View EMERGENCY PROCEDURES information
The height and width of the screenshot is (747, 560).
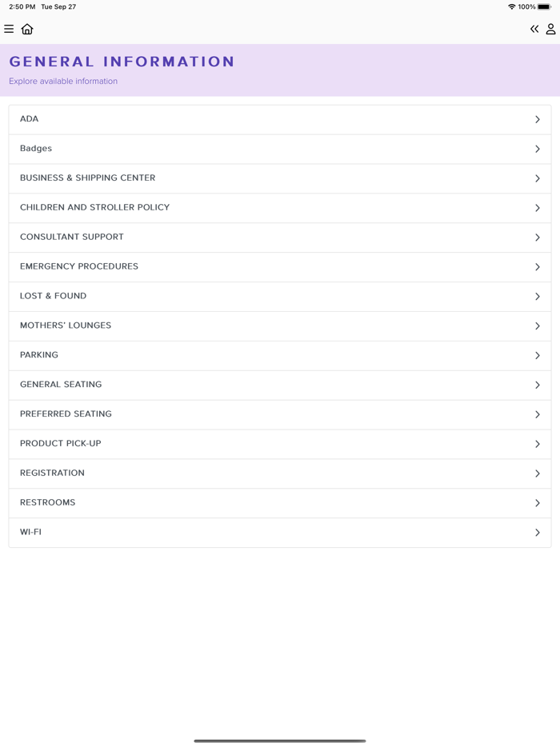[79, 267]
